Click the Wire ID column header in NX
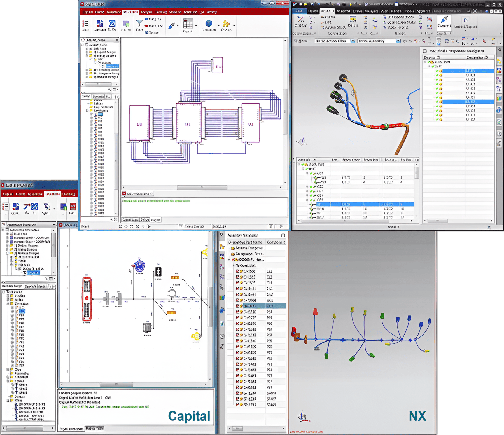This screenshot has width=504, height=435. [x=313, y=160]
